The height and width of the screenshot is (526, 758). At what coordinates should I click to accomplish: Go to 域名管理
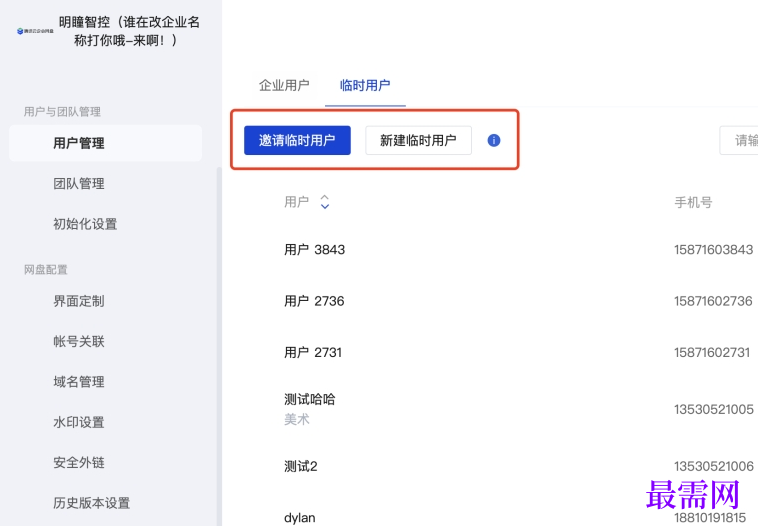click(79, 382)
